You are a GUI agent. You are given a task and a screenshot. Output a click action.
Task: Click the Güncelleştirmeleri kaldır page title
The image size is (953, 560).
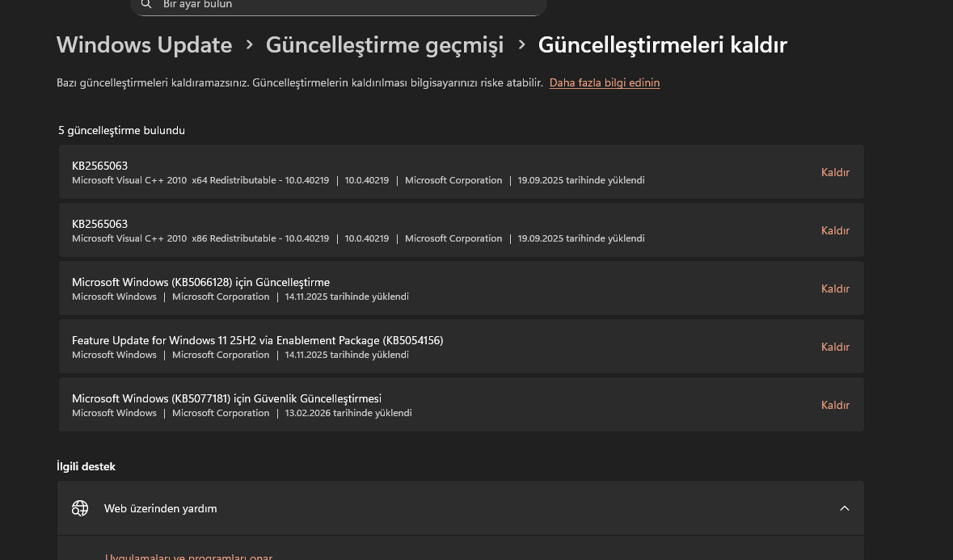663,45
